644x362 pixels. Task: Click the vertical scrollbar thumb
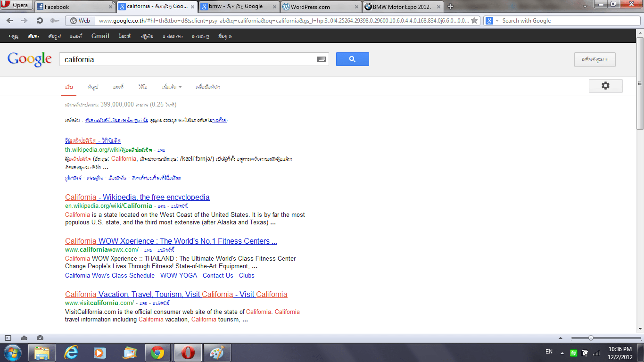pyautogui.click(x=640, y=82)
